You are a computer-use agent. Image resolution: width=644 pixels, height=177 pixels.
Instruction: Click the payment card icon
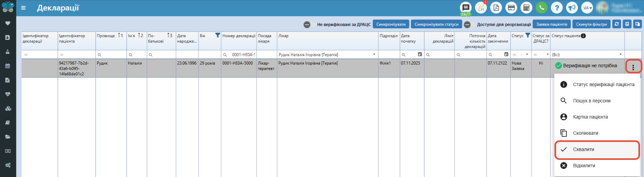coord(511,8)
